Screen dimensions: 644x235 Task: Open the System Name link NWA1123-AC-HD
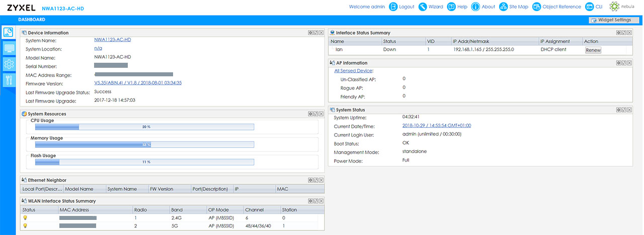tap(113, 40)
